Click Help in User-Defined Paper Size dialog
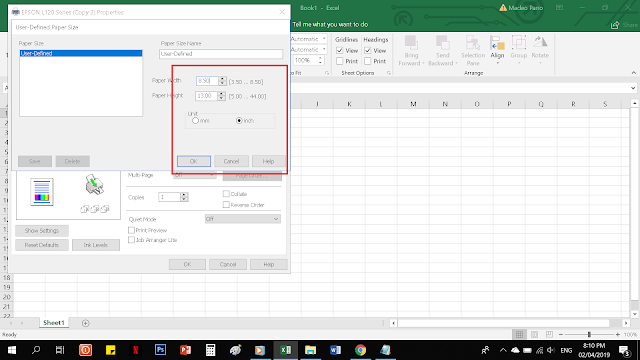Screen dimensions: 640x360 click(x=269, y=161)
